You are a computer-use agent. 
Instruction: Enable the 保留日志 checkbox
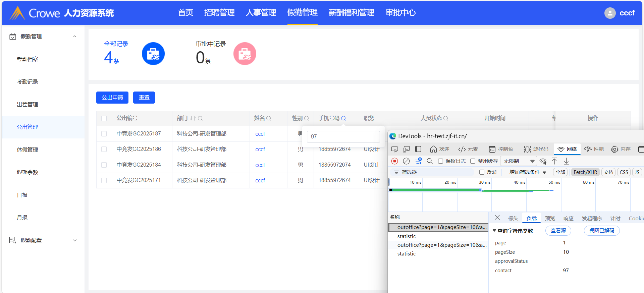pyautogui.click(x=441, y=161)
